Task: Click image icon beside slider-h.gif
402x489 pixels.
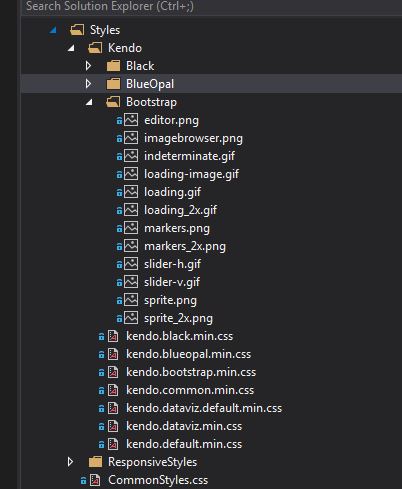Action: click(131, 264)
